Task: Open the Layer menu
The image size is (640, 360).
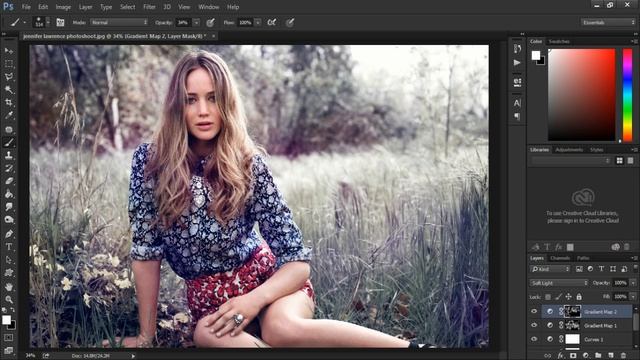Action: point(85,7)
